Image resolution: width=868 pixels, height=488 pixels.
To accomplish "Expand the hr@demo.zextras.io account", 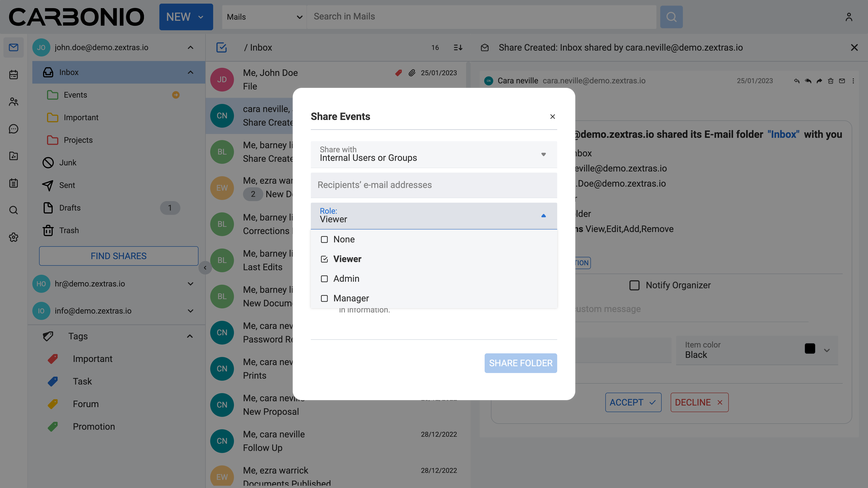I will [x=190, y=284].
